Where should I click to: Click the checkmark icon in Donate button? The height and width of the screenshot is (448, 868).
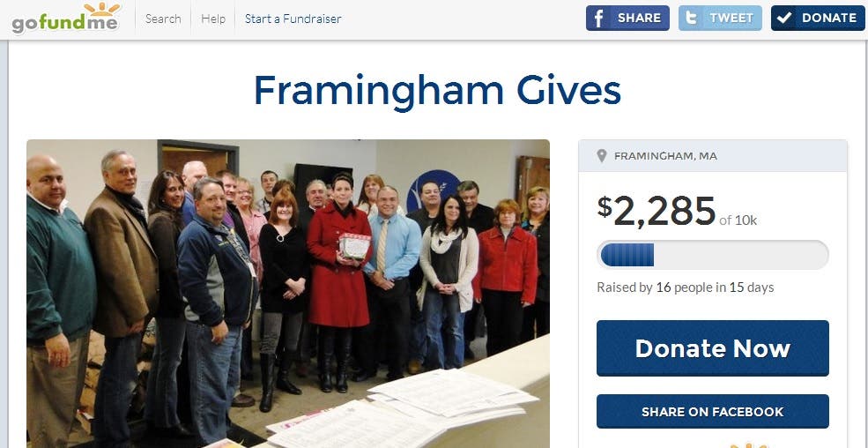coord(784,19)
